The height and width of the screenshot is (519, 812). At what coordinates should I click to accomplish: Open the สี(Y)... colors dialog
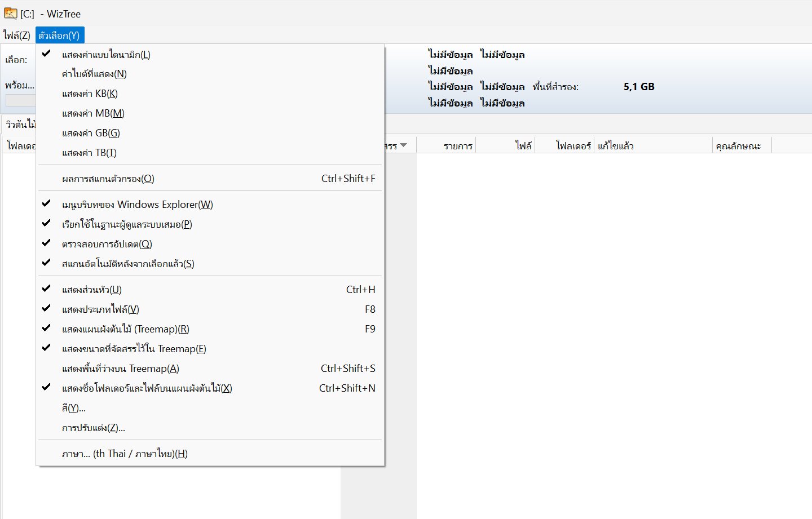click(210, 408)
